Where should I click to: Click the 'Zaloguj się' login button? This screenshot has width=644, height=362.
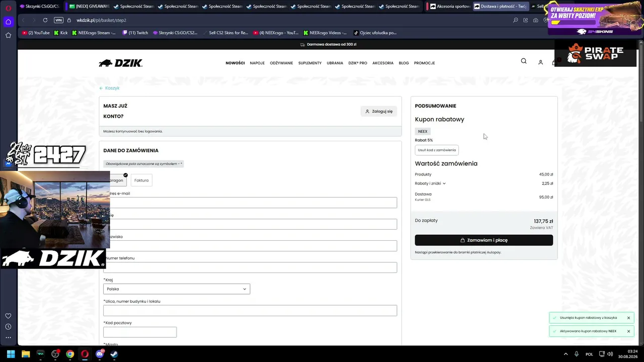379,111
